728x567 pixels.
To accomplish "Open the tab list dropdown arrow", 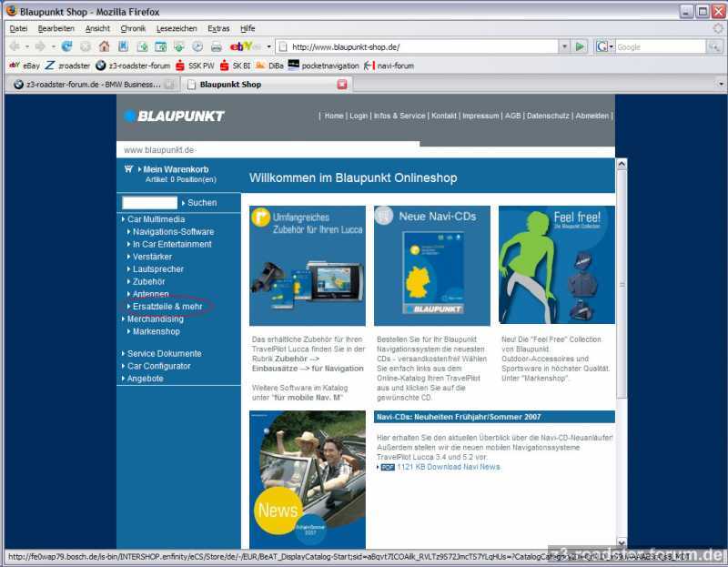I will click(721, 85).
